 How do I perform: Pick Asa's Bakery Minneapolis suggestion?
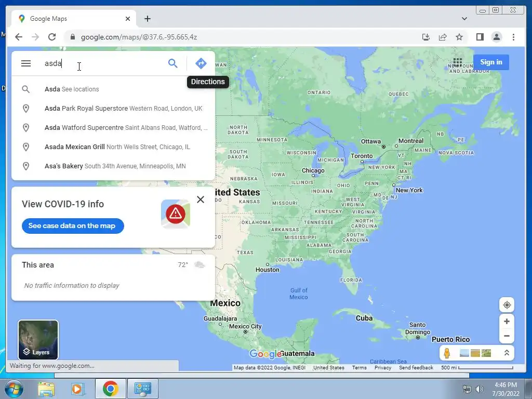pyautogui.click(x=113, y=166)
